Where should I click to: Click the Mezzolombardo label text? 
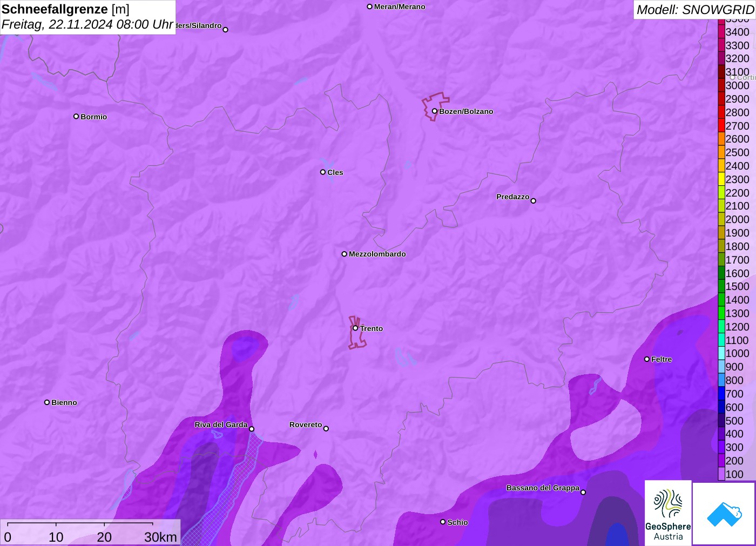click(x=377, y=254)
